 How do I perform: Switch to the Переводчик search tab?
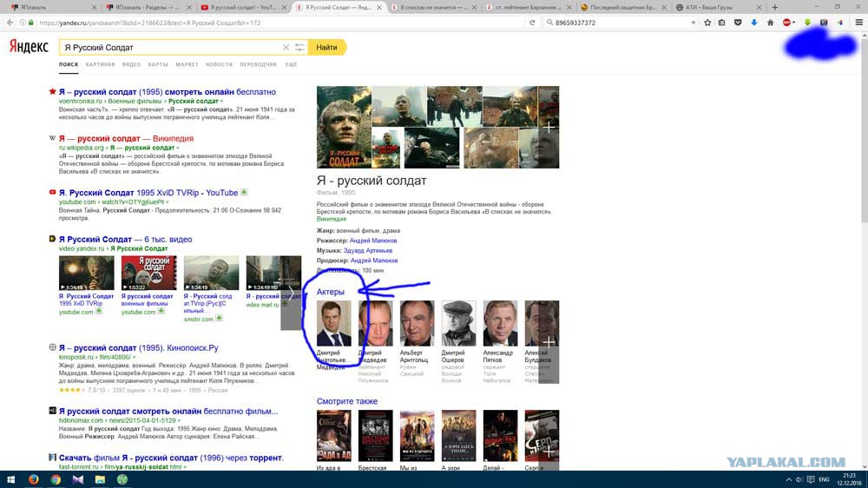(x=258, y=65)
